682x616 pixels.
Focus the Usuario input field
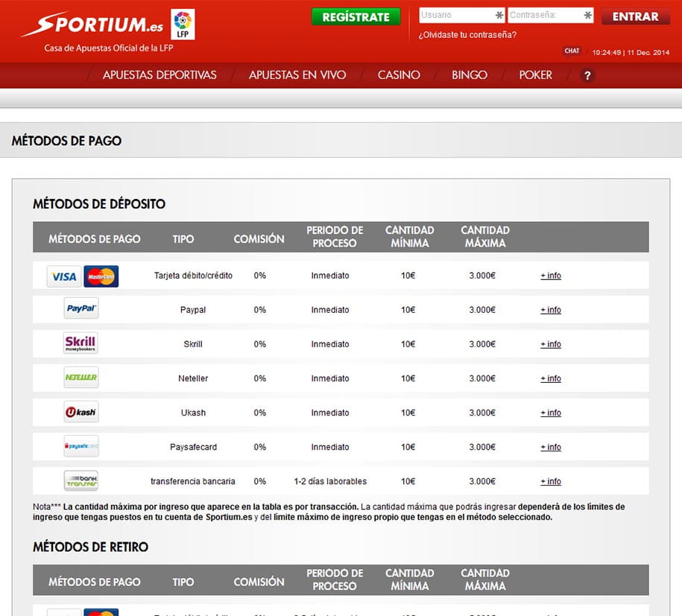[x=462, y=15]
